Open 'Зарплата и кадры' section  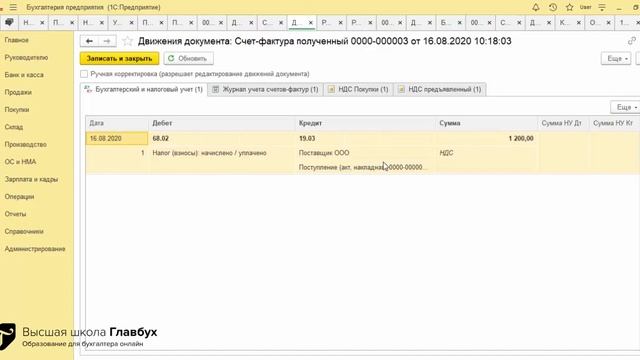point(31,179)
